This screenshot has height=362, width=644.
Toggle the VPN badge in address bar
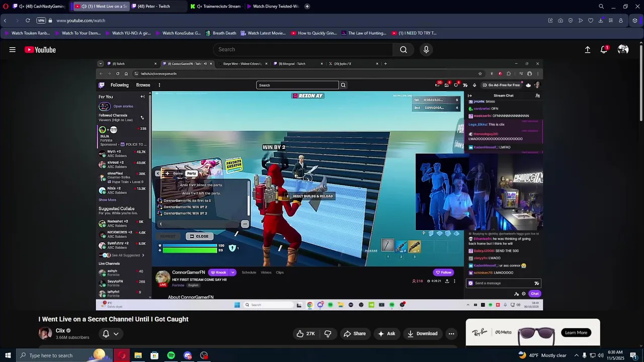pos(41,21)
